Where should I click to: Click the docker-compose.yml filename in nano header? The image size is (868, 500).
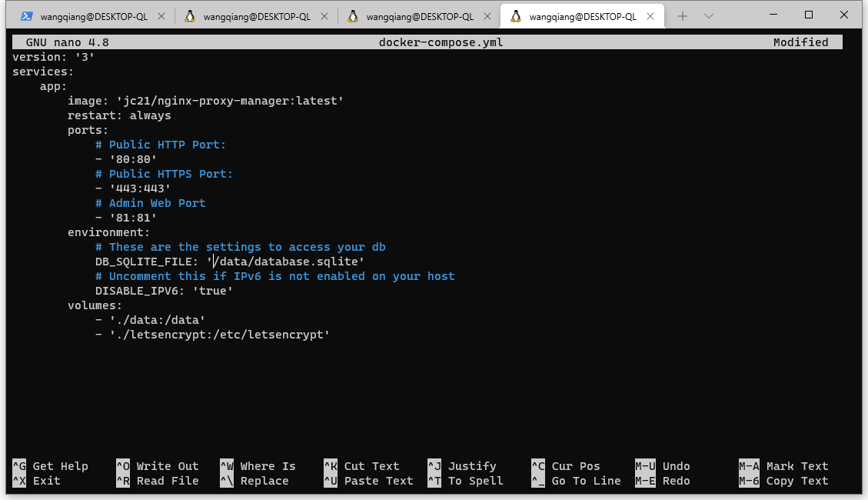click(441, 42)
